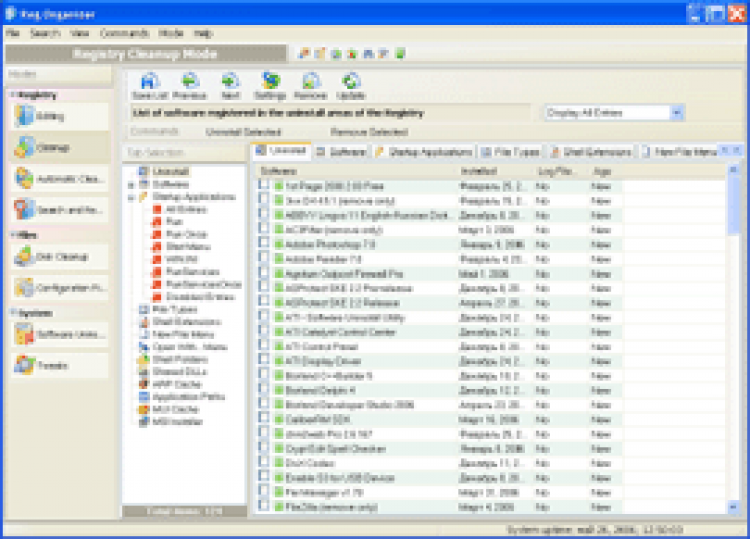
Task: Open the Display All Entries dropdown
Action: 677,113
